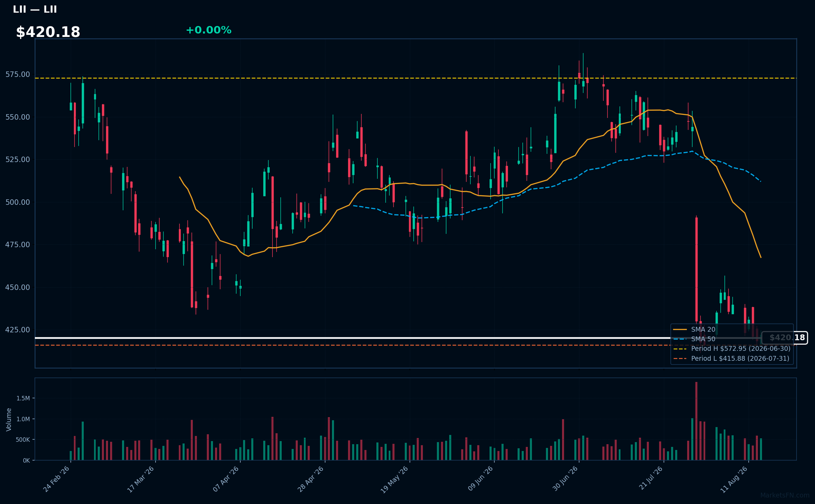
Task: Select the 17 Mar '26 date label
Action: [141, 479]
